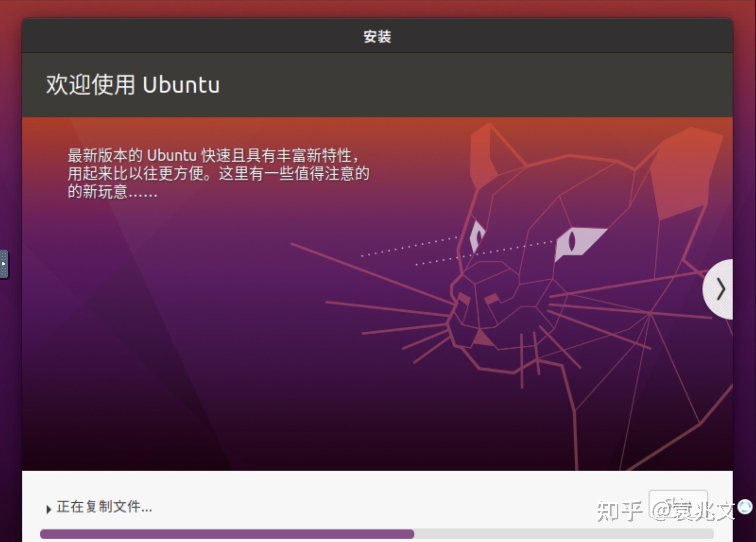Click the 安装 window title area

point(378,36)
